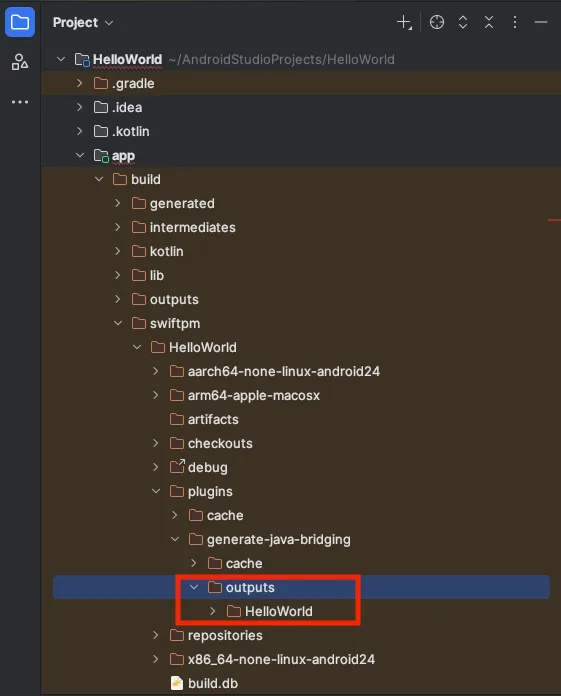Image resolution: width=561 pixels, height=696 pixels.
Task: Select the .gradle folder name
Action: click(x=133, y=83)
